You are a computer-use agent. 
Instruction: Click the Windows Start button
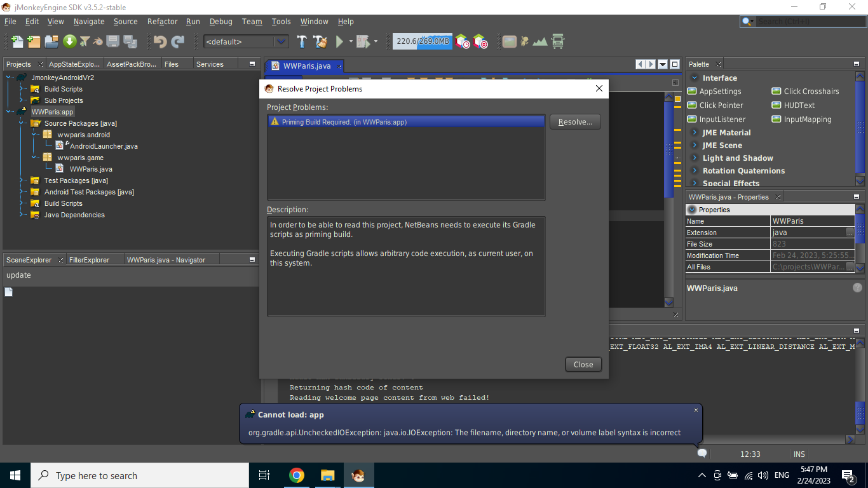[x=15, y=475]
